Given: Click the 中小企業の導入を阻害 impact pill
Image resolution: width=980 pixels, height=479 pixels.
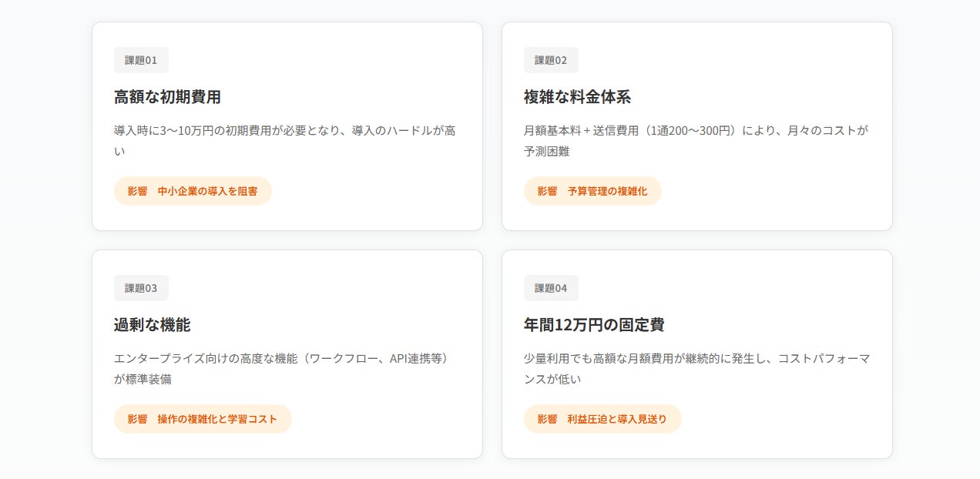Looking at the screenshot, I should pyautogui.click(x=193, y=191).
